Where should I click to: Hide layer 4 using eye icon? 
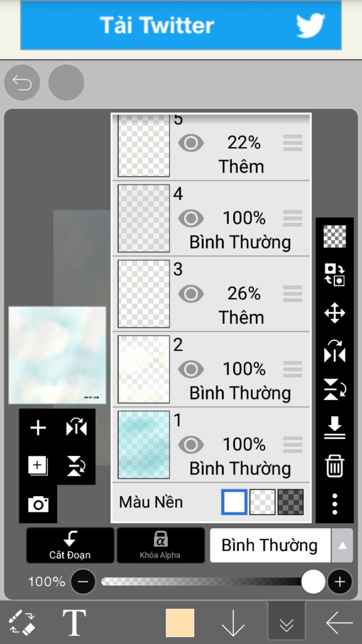pos(191,218)
